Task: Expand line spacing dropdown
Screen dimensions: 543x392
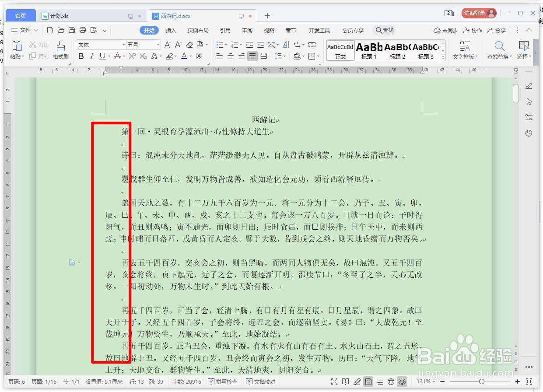Action: [x=284, y=56]
